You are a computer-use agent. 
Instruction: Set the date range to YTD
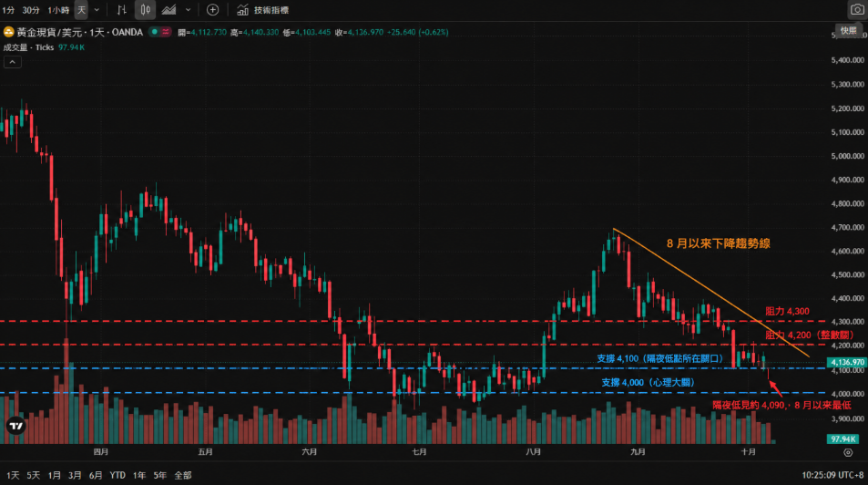(x=117, y=475)
